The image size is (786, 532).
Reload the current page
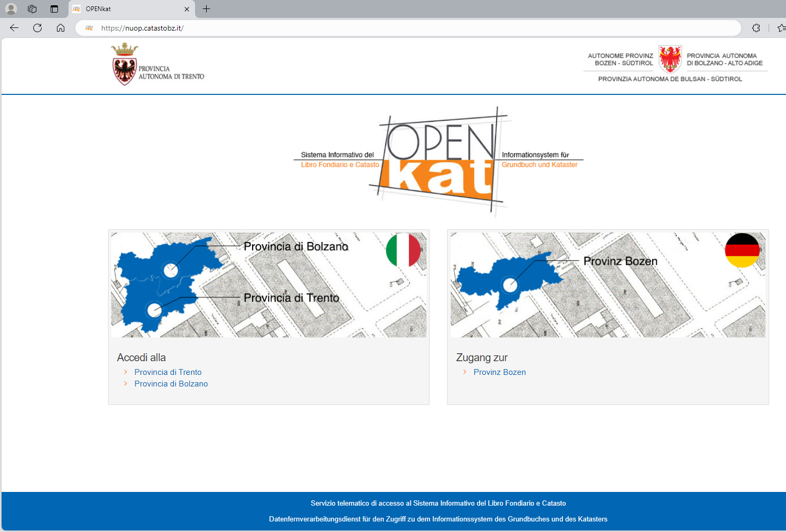(x=37, y=28)
